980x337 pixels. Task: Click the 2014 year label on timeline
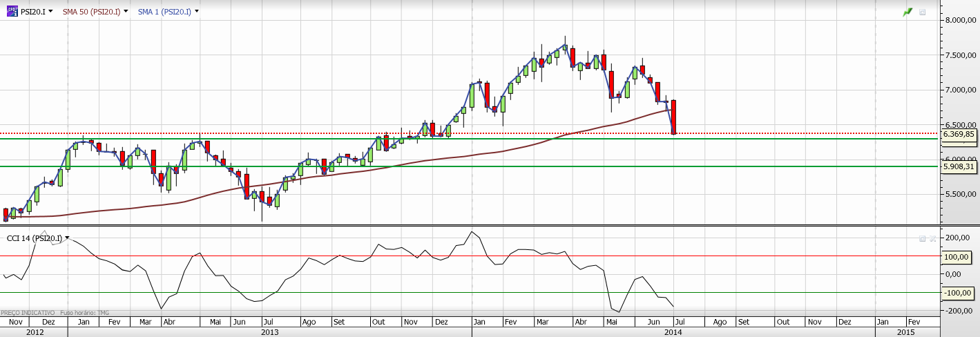click(x=673, y=332)
